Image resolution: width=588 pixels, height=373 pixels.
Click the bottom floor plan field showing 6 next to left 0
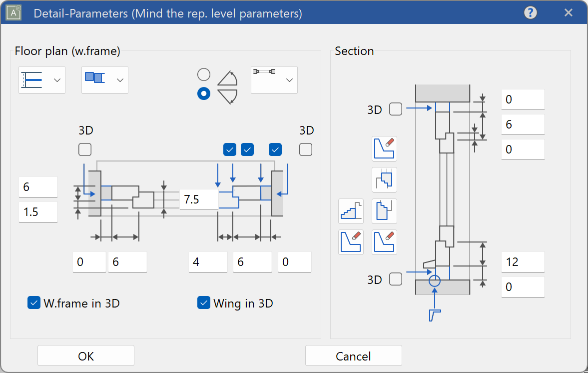pyautogui.click(x=127, y=262)
